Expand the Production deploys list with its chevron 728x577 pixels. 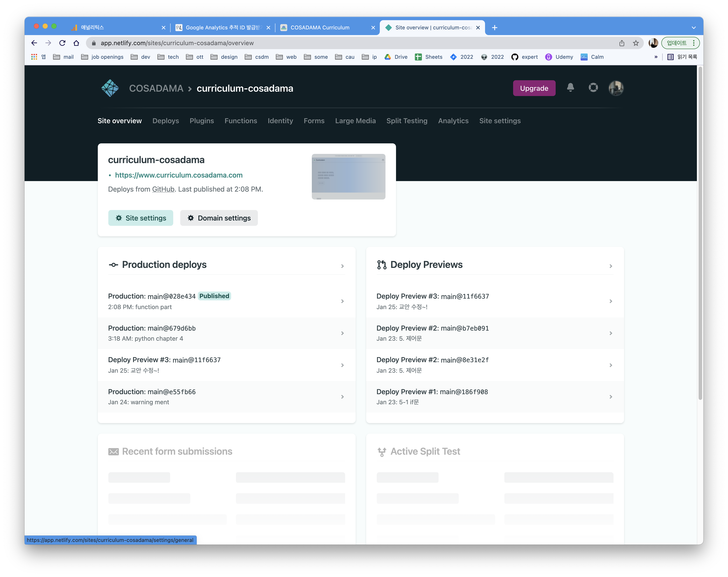click(x=342, y=266)
